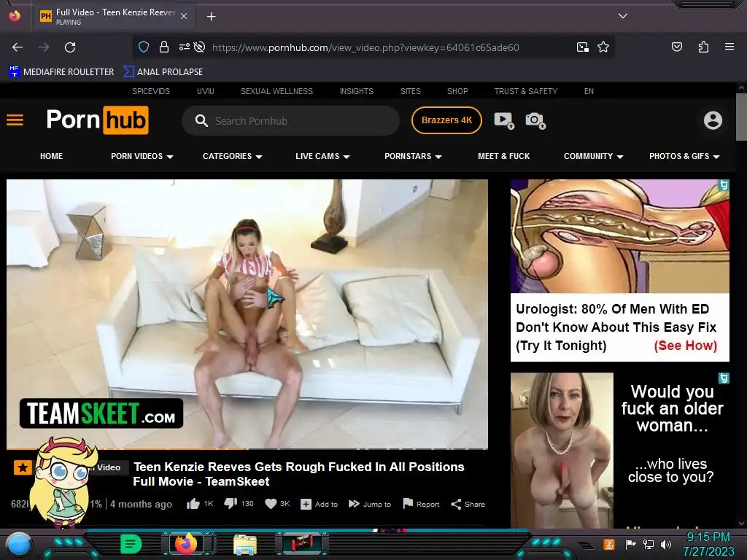Expand the PHOTOS & GIFS dropdown
Viewport: 747px width, 560px height.
point(684,156)
